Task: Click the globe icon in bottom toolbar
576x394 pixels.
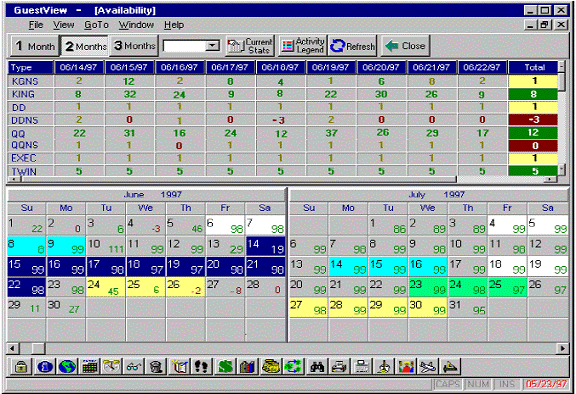Action: (67, 366)
